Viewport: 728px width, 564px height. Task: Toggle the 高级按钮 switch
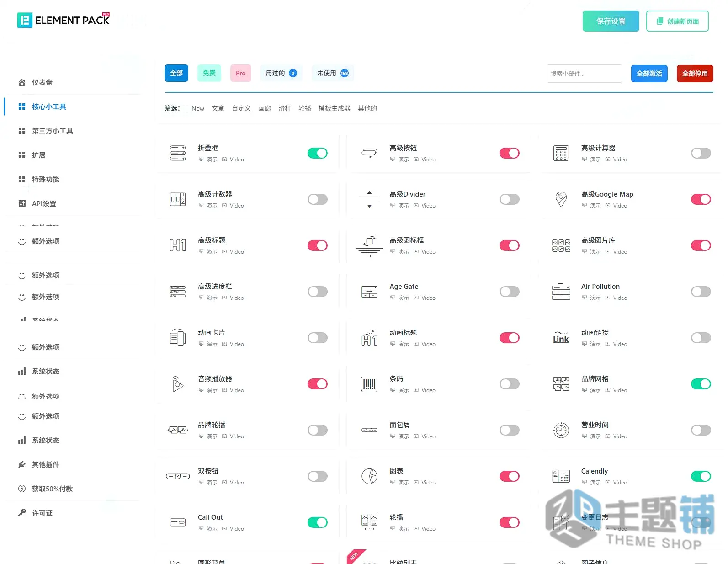510,153
